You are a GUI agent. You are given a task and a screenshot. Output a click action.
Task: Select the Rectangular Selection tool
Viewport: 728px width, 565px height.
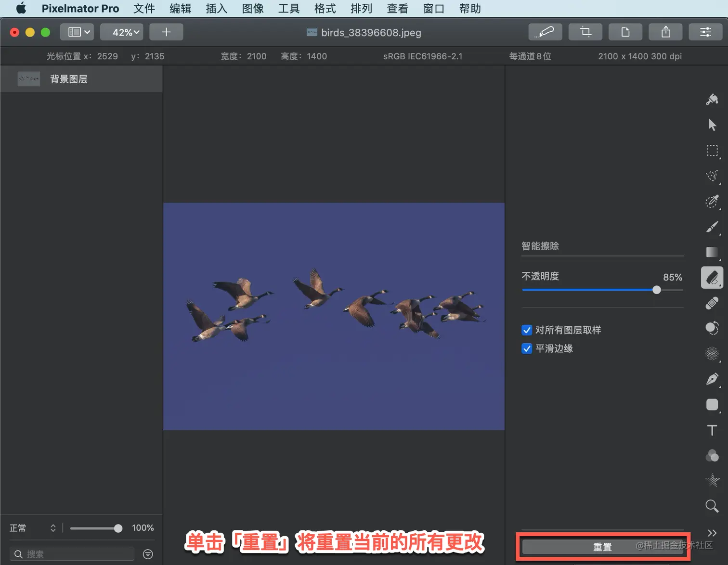pos(712,151)
